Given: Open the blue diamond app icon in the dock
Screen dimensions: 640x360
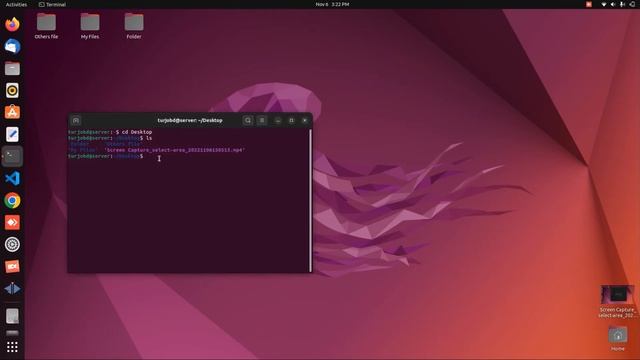Looking at the screenshot, I should coord(12,289).
